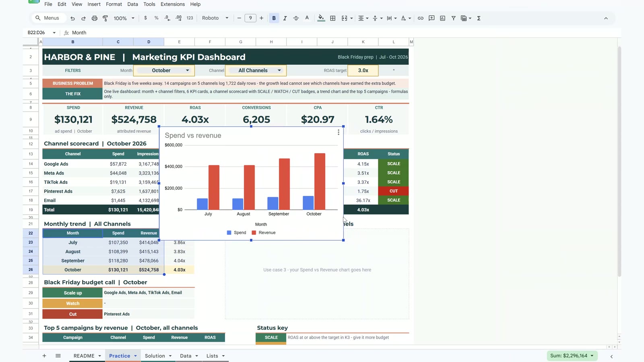This screenshot has height=362, width=644.
Task: Click the Undo arrow icon
Action: tap(72, 18)
